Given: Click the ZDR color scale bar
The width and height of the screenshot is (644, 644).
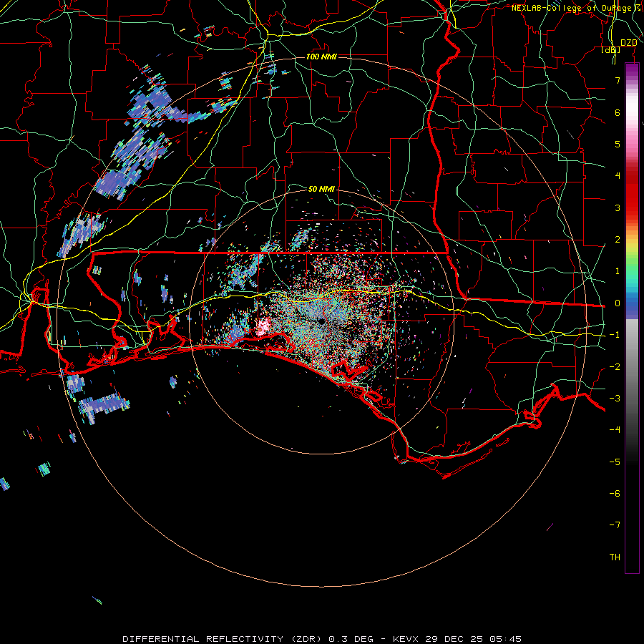Looking at the screenshot, I should coord(632,318).
